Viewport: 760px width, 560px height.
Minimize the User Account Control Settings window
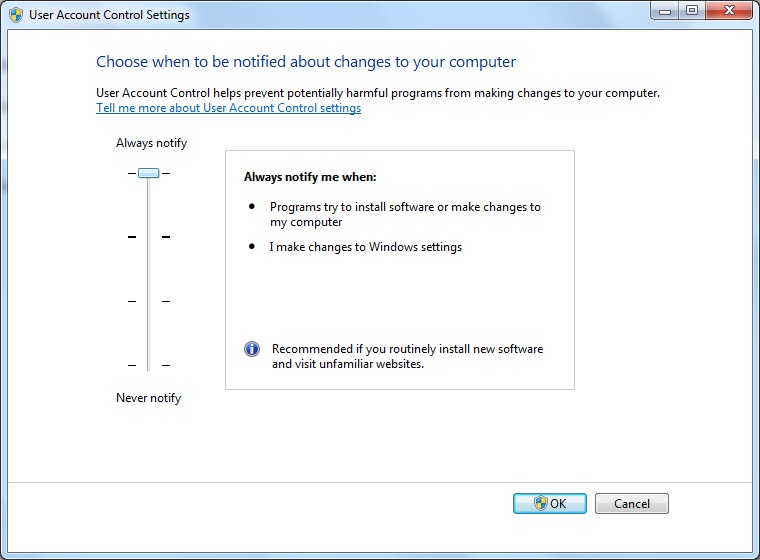point(665,11)
